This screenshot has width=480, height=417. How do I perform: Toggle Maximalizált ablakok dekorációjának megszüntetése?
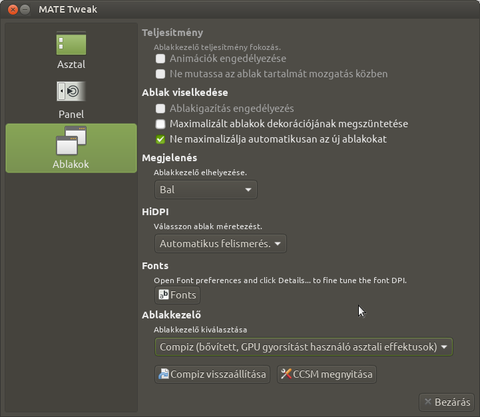point(160,124)
